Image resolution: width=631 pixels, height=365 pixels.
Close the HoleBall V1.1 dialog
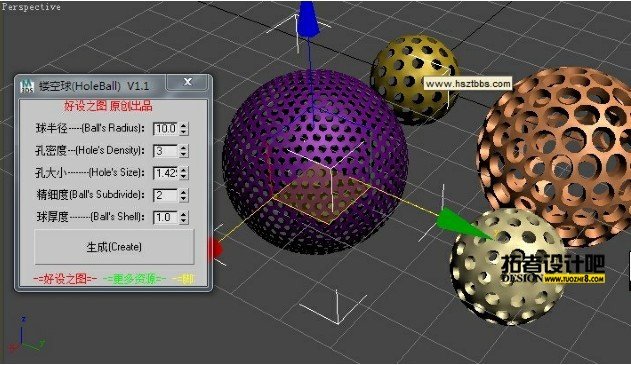coord(188,82)
